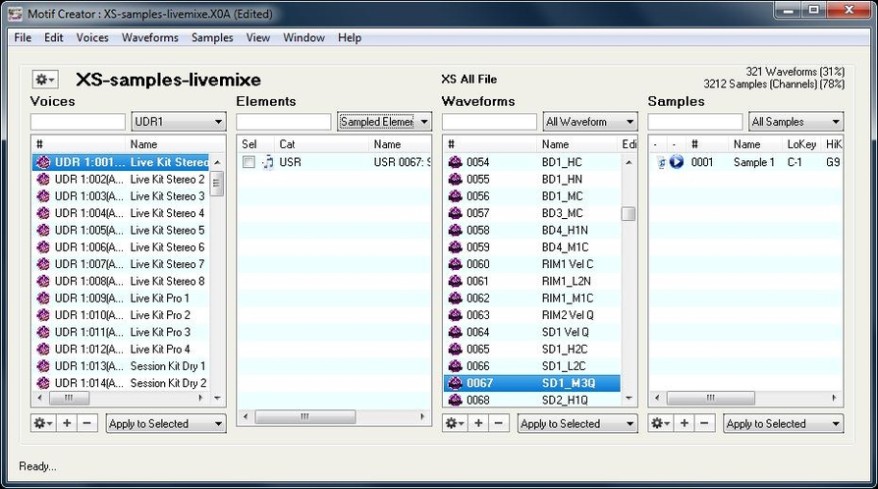
Task: Click the voice icon for Session Kit Dry 1
Action: [x=43, y=366]
